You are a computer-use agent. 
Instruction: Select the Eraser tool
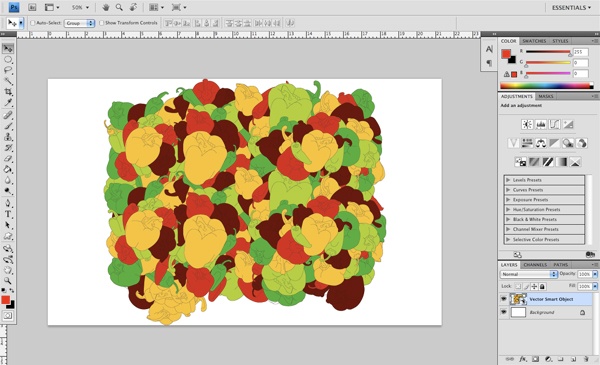[8, 158]
